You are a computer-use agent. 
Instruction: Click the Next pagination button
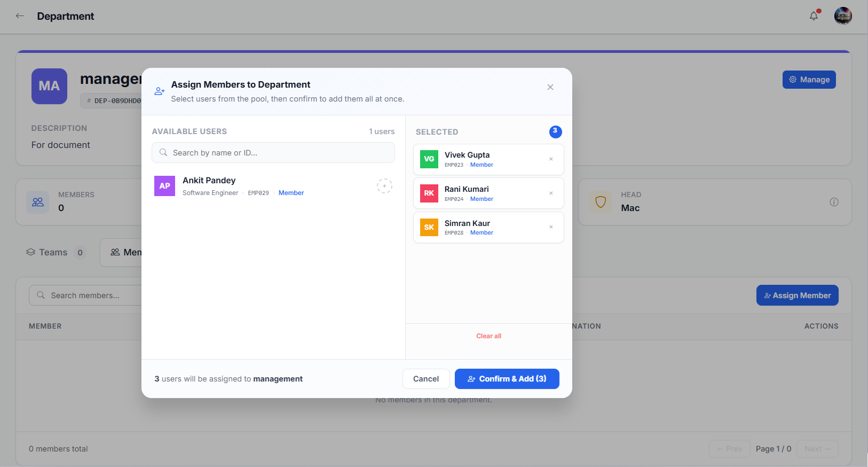817,449
